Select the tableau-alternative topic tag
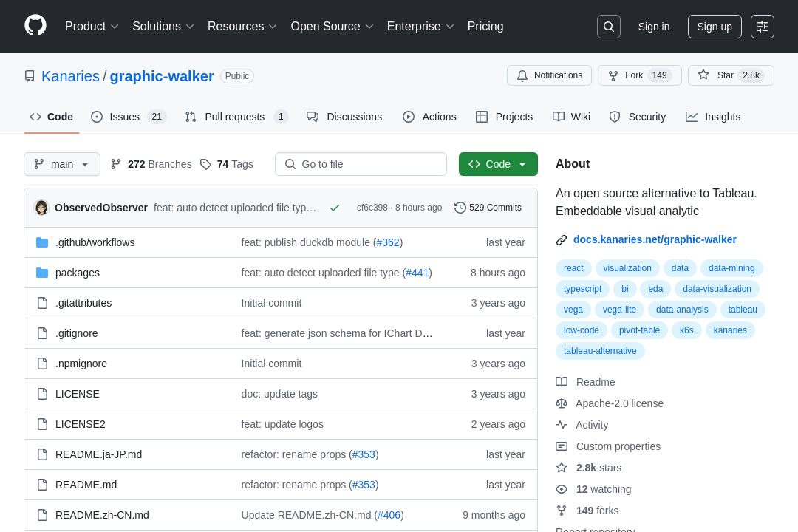Viewport: 798px width, 532px height. 600,351
